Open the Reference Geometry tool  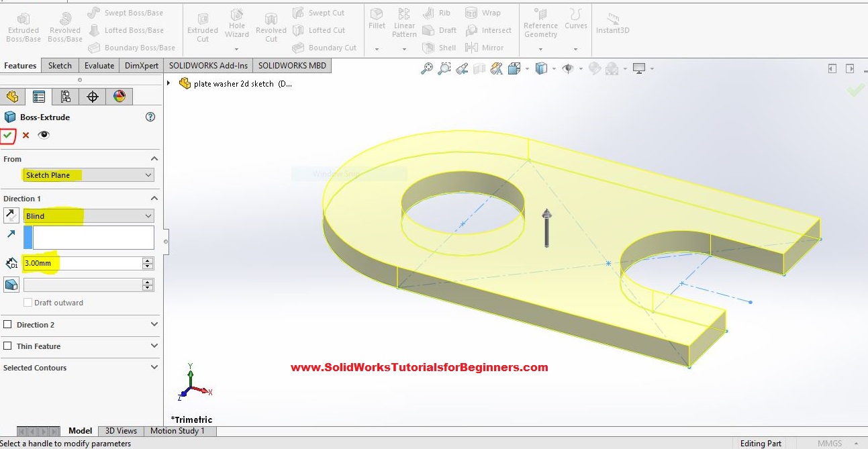(541, 23)
